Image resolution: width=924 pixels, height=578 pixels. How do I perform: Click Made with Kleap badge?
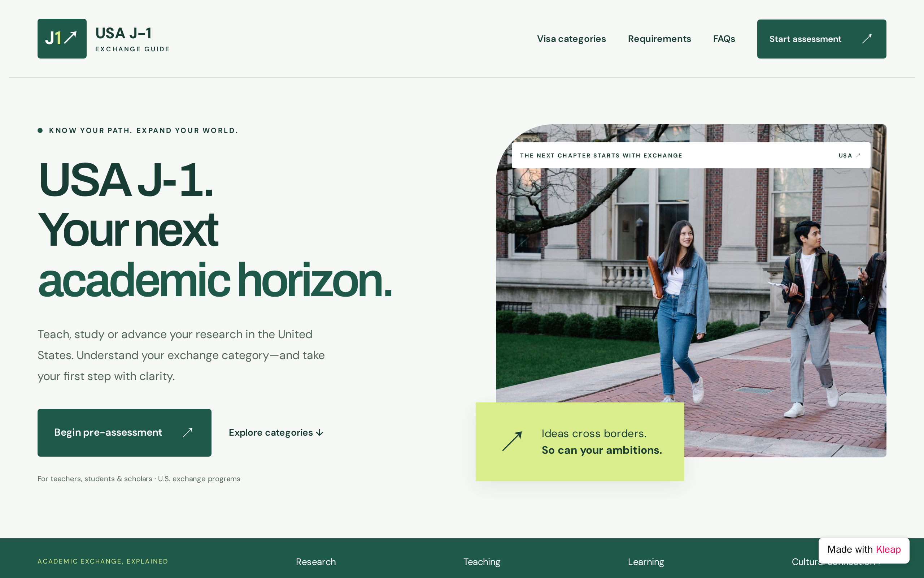click(864, 550)
